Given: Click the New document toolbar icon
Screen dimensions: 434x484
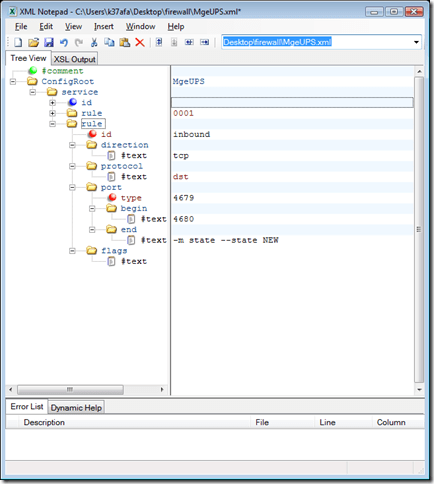Looking at the screenshot, I should [x=18, y=42].
